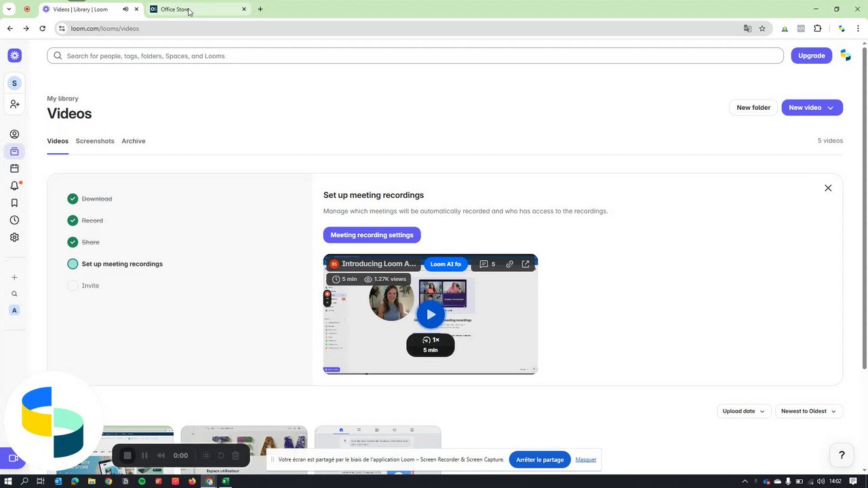Switch to the Office Store browser tab

(198, 9)
